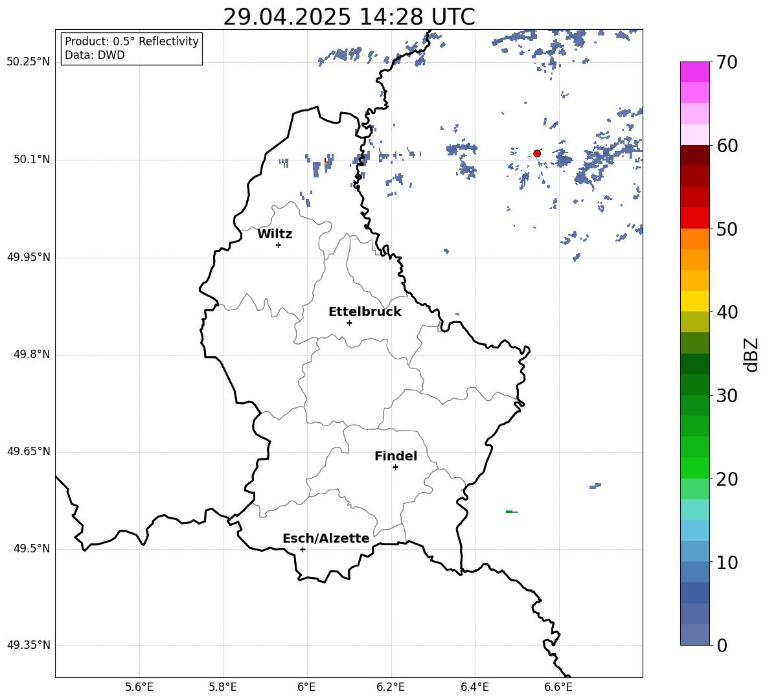Viewport: 767px width, 700px height.
Task: Click the small green echo east of Findel
Action: coord(509,512)
